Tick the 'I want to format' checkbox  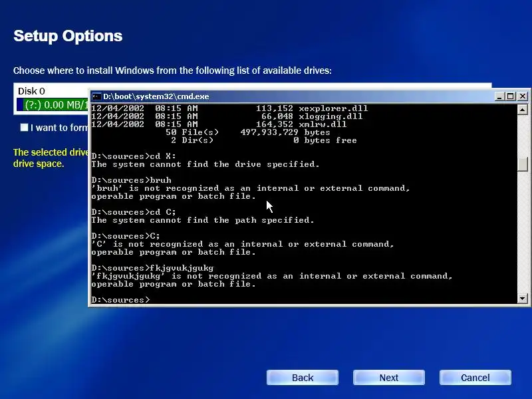24,128
